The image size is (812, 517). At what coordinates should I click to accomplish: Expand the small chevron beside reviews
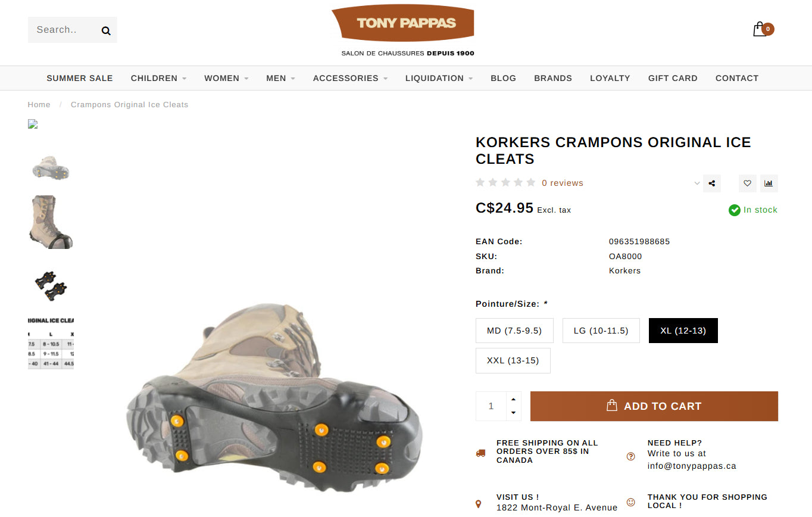pyautogui.click(x=697, y=183)
